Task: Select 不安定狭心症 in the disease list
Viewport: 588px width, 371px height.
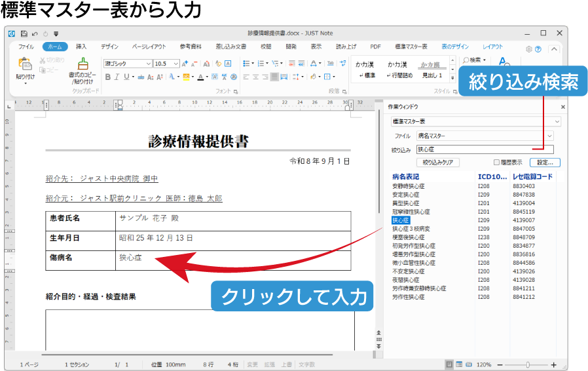Action: tap(409, 271)
